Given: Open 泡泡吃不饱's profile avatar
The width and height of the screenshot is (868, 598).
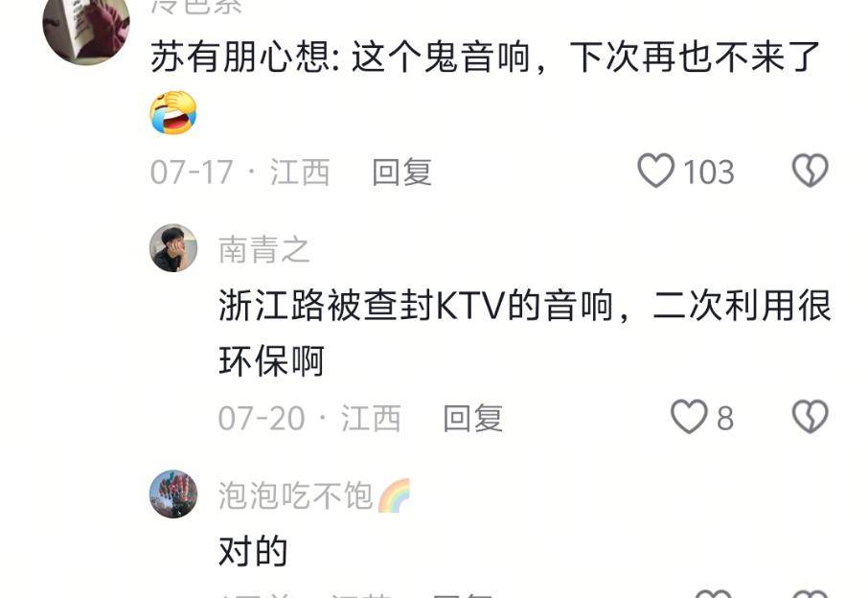Looking at the screenshot, I should pyautogui.click(x=173, y=494).
